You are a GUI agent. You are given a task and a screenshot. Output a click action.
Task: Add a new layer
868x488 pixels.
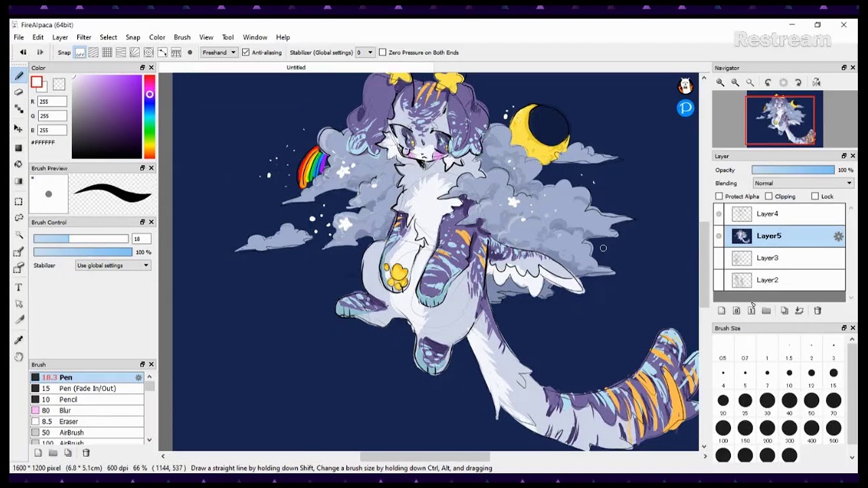722,310
